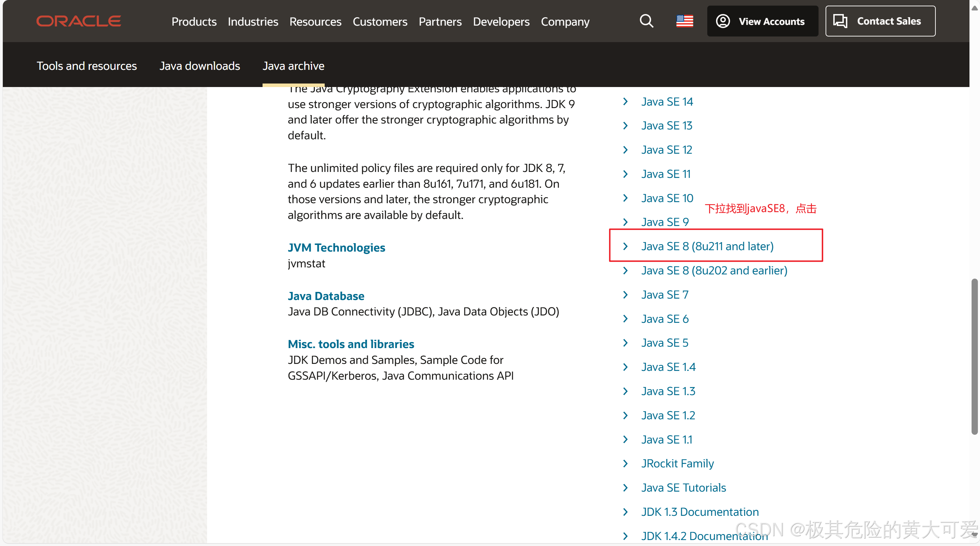Click the Oracle logo

point(78,21)
